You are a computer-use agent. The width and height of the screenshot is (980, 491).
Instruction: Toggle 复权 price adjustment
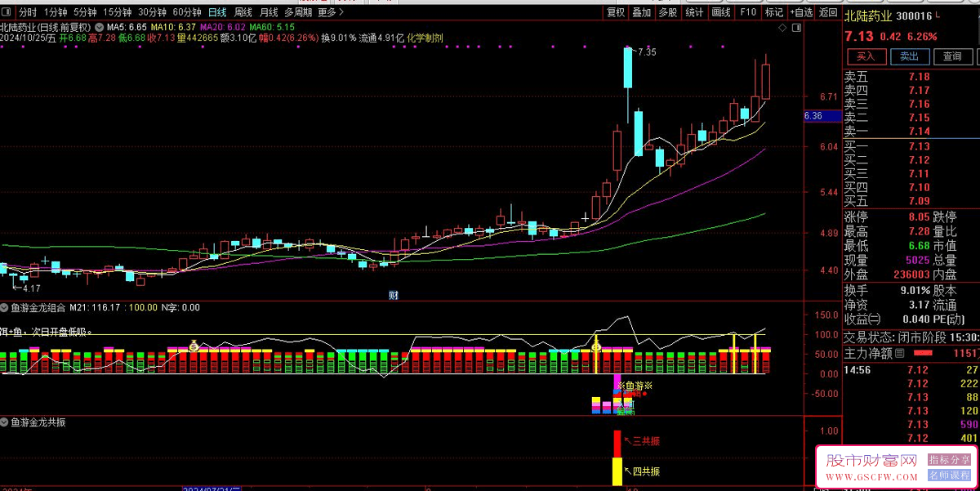point(615,12)
